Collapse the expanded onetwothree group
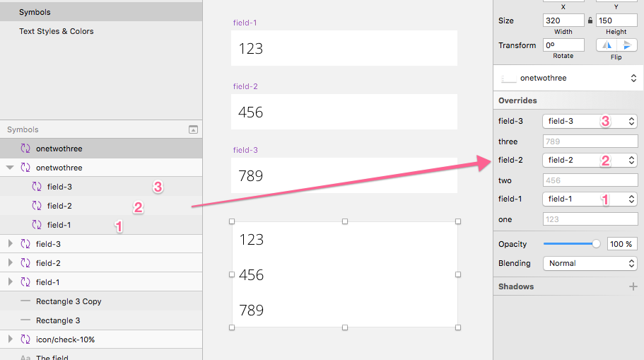Screen dimensions: 644x360 pos(10,168)
